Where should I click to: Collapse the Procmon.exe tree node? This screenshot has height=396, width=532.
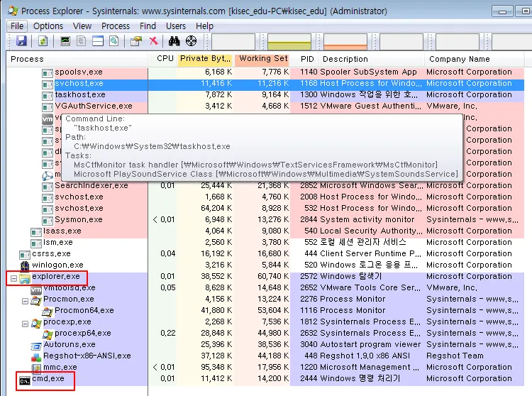click(x=25, y=300)
